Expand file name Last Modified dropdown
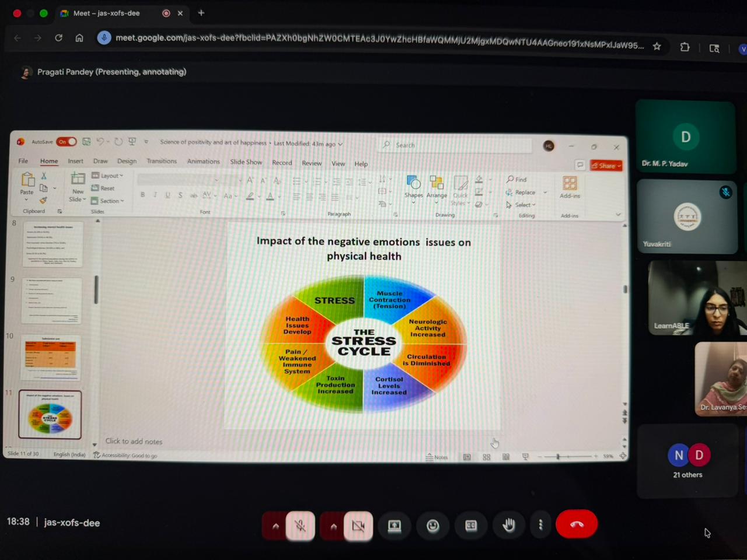 (x=340, y=144)
